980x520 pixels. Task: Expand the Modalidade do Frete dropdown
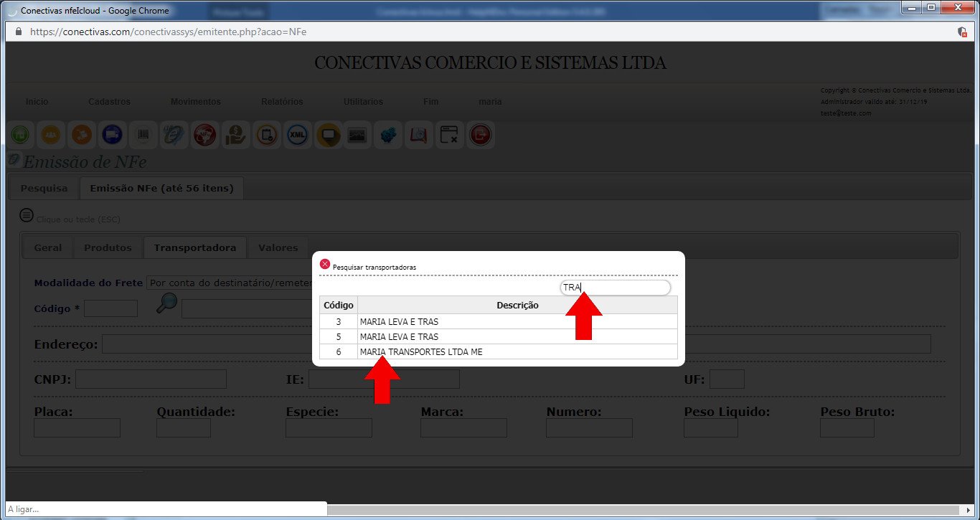pos(228,283)
